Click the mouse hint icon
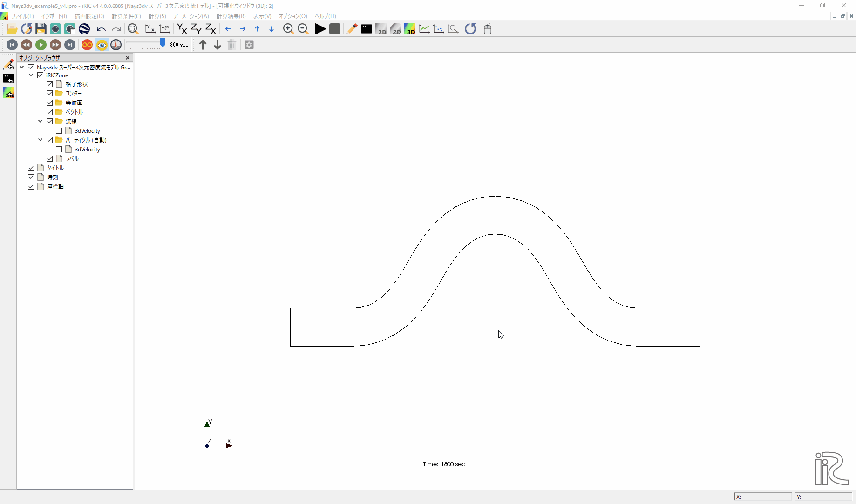Viewport: 856px width, 504px height. [x=488, y=29]
